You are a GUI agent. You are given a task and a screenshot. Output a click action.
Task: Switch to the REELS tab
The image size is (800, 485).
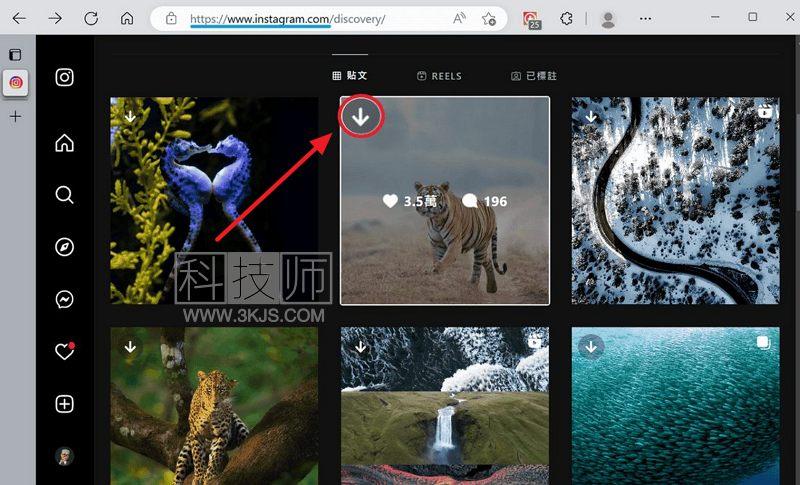click(x=439, y=76)
